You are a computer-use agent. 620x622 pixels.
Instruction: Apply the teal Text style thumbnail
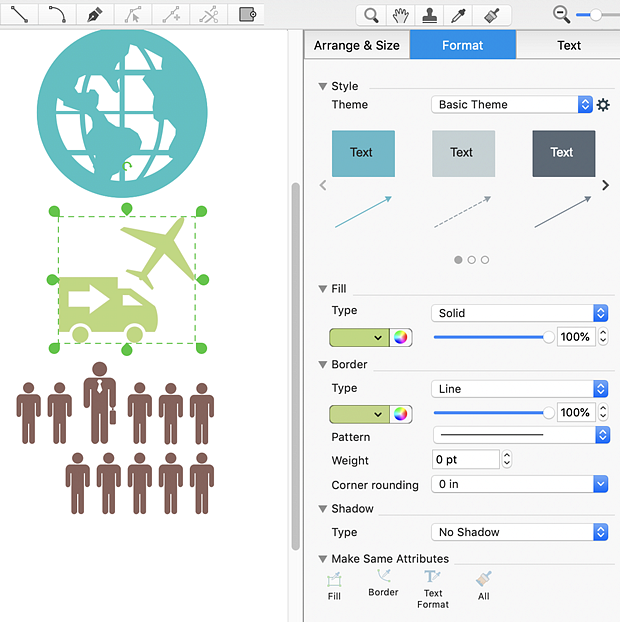coord(363,154)
